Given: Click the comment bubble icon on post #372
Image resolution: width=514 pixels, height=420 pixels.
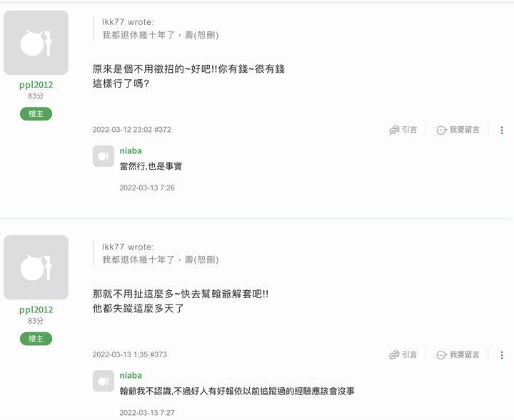Looking at the screenshot, I should [442, 130].
